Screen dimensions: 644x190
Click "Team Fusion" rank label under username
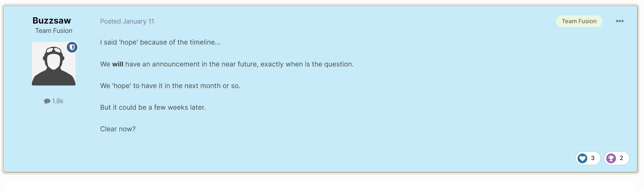click(54, 31)
